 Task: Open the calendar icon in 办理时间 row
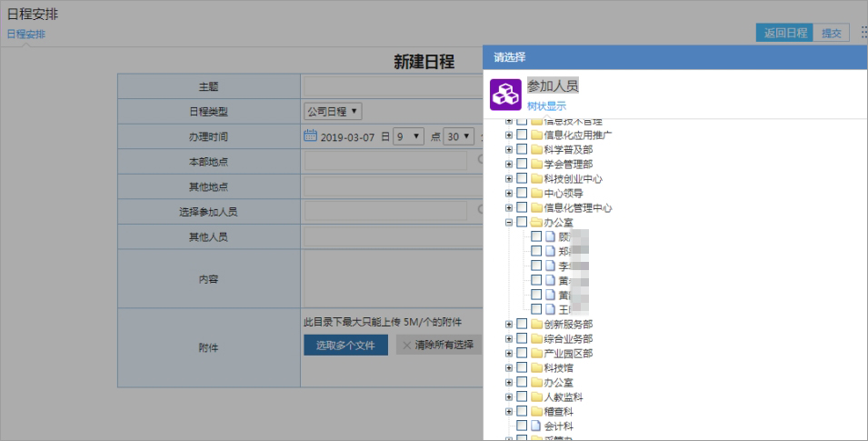(x=311, y=135)
